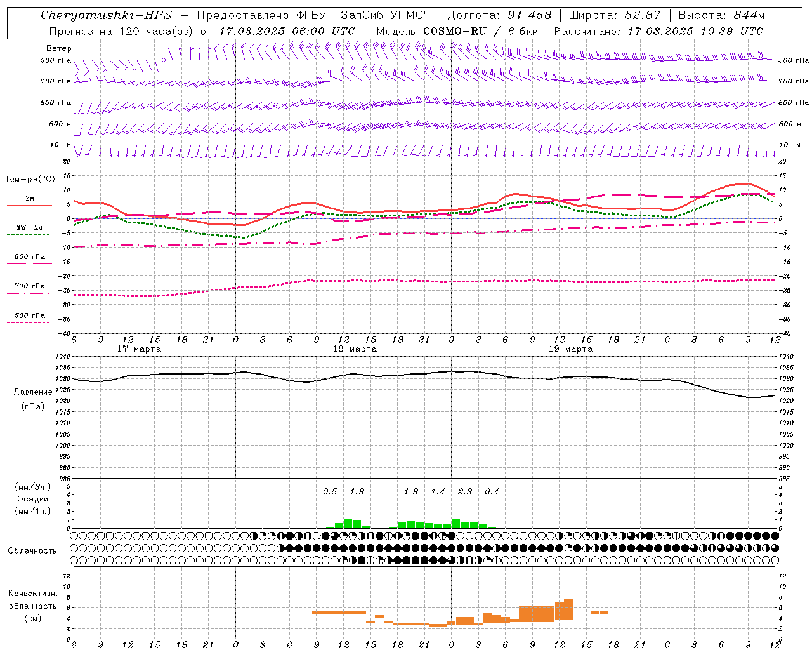The image size is (812, 650).
Task: Click the red solid line sample under '2м'
Action: [x=29, y=205]
